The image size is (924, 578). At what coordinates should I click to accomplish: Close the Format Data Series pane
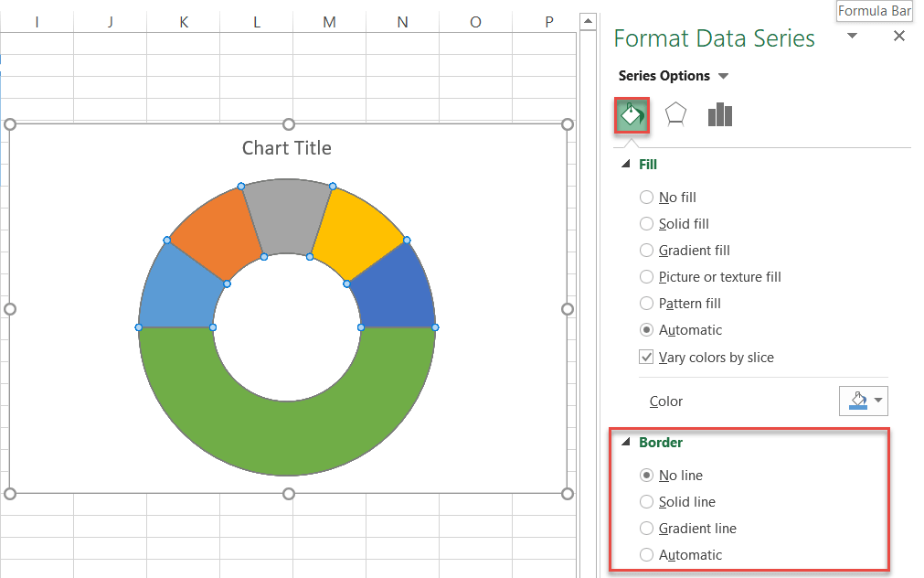pos(898,36)
